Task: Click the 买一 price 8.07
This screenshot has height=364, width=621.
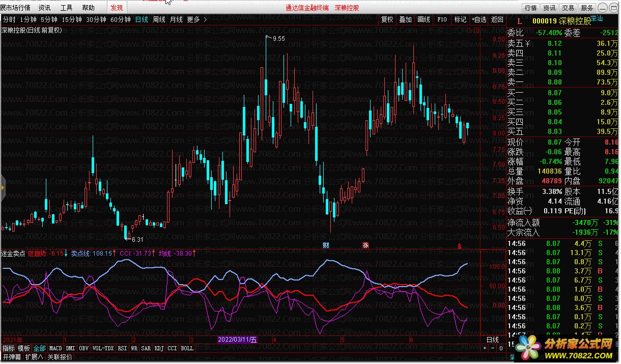Action: pyautogui.click(x=555, y=93)
